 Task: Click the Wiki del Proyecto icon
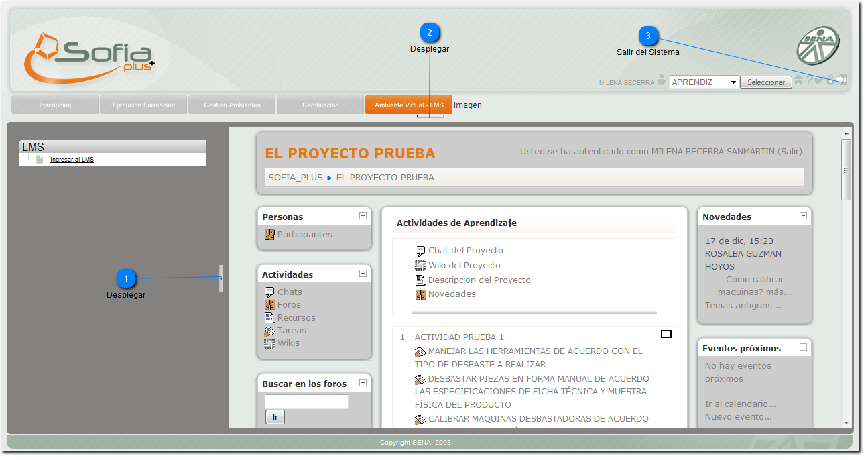420,266
